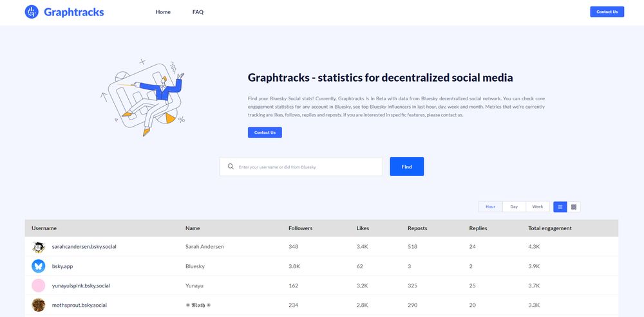
Task: Switch to grid view icon
Action: tap(574, 206)
